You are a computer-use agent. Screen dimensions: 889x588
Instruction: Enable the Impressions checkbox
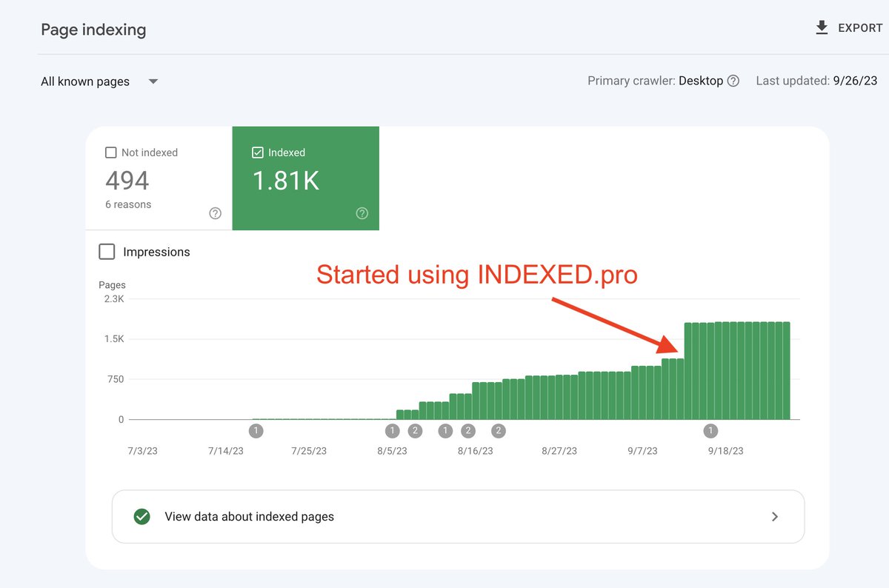point(107,252)
